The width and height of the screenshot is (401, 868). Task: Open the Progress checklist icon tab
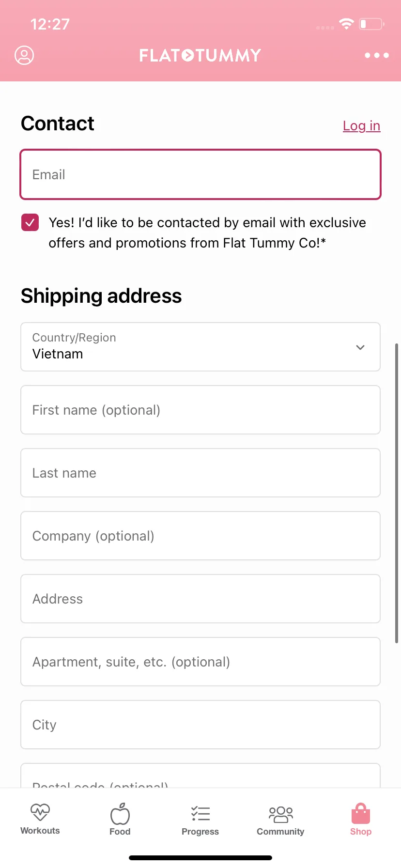coord(200,820)
